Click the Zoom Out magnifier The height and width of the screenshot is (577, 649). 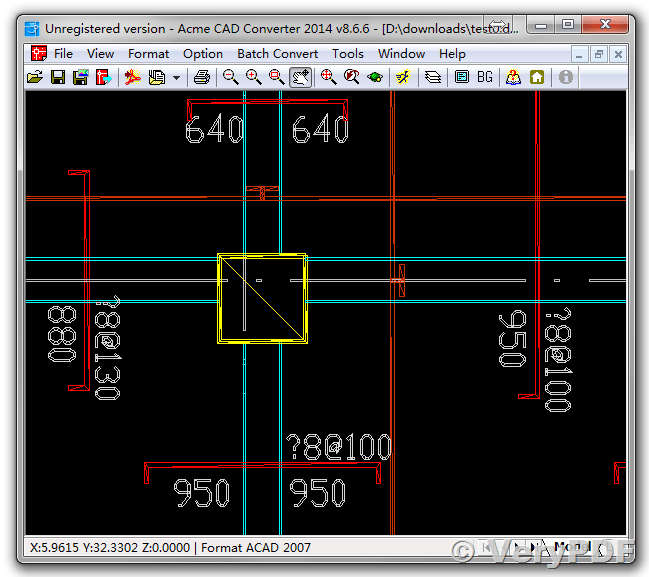point(231,77)
